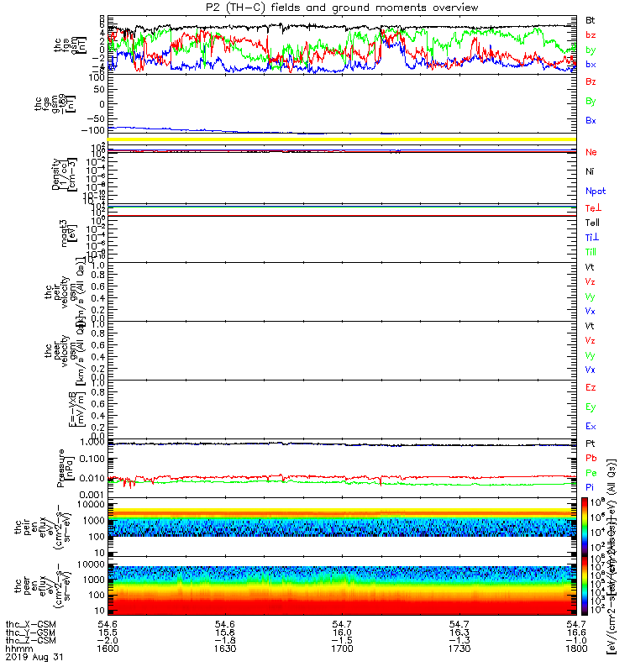Click the 'Pressure [nPa]' axis title

[66, 468]
